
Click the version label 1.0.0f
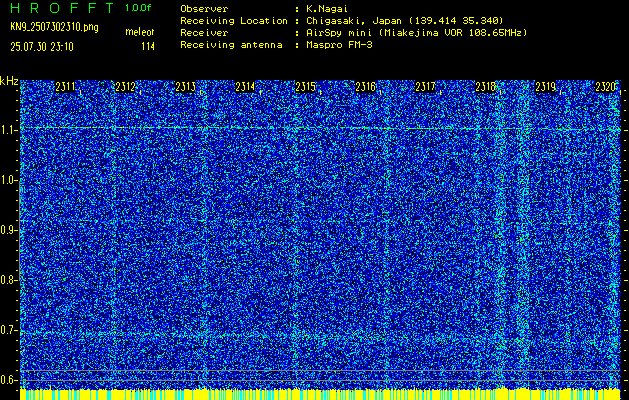pos(138,8)
